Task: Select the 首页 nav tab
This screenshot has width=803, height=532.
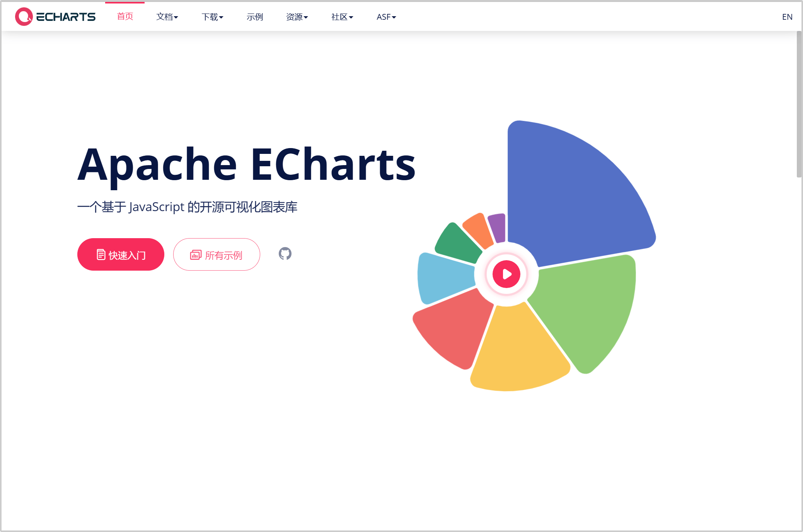Action: click(x=125, y=17)
